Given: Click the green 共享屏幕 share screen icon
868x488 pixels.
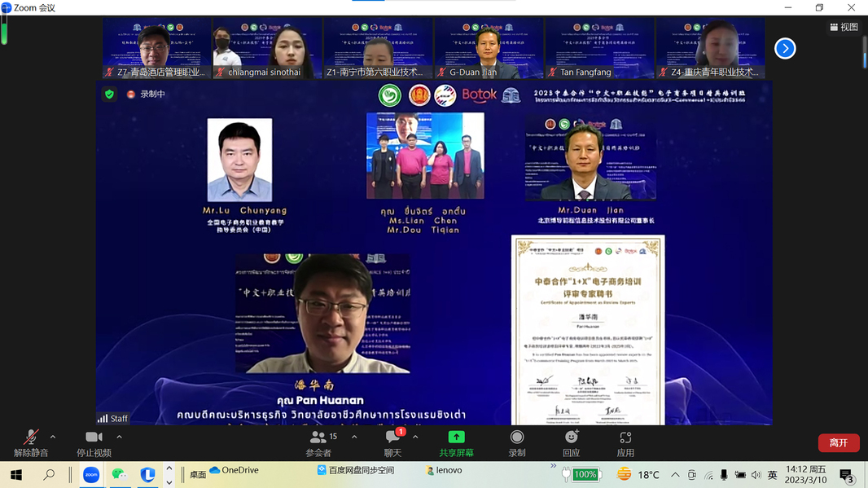Looking at the screenshot, I should (456, 437).
